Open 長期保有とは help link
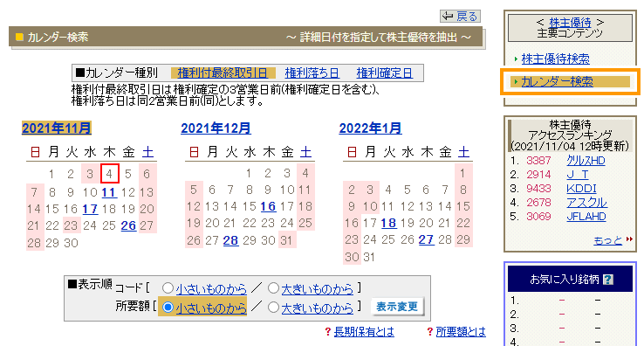 click(364, 332)
